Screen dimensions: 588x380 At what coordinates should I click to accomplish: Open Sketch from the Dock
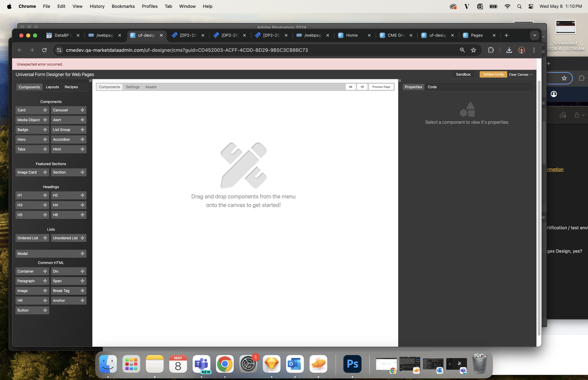tap(271, 364)
